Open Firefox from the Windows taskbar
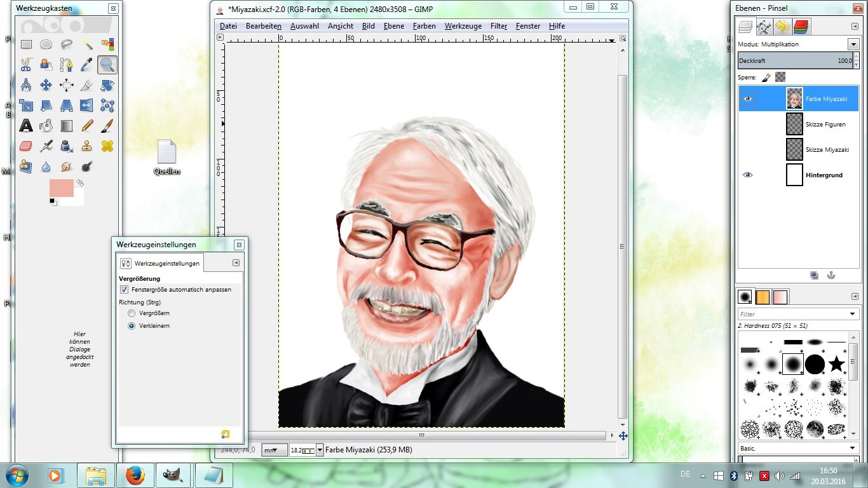 [x=135, y=475]
